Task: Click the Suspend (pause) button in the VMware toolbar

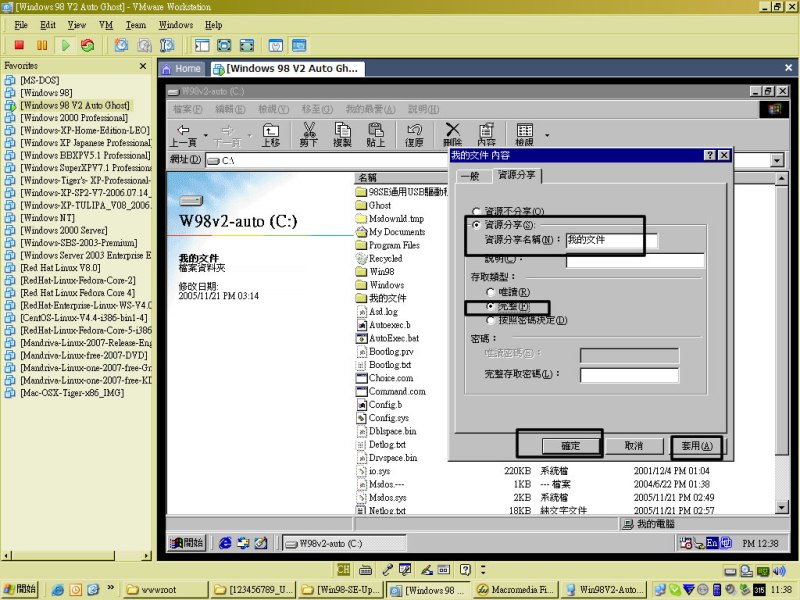Action: coord(42,45)
